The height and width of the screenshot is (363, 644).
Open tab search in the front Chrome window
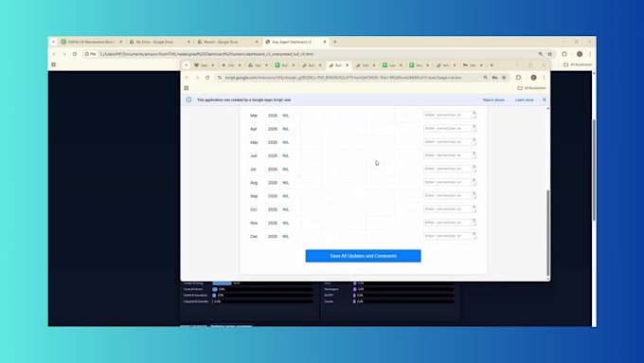(x=186, y=65)
